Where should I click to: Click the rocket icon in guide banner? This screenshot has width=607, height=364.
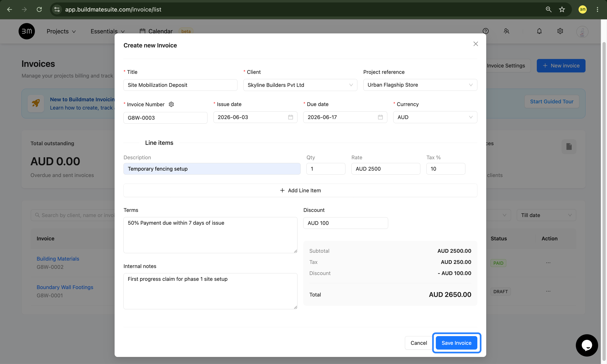click(36, 103)
